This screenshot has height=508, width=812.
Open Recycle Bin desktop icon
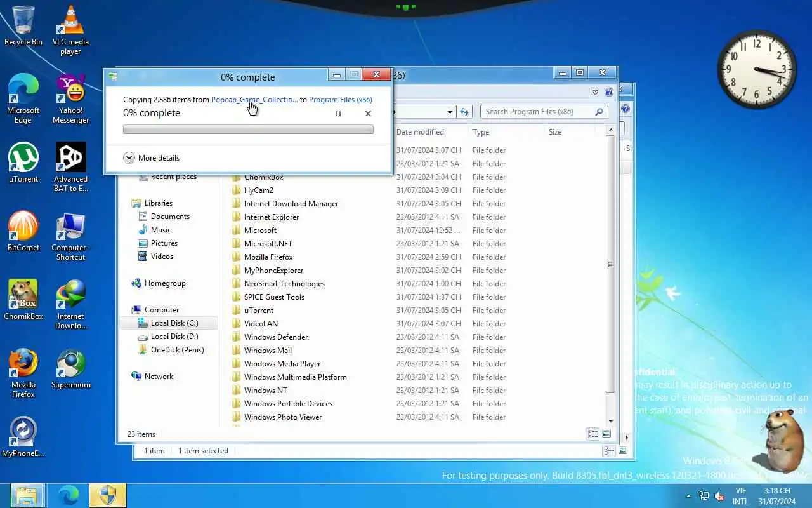point(23,26)
